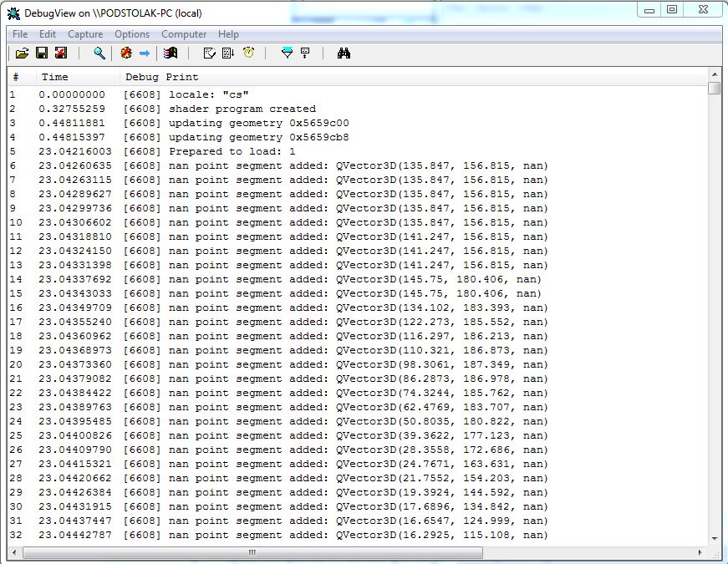Open the Computer menu
This screenshot has height=564, width=728.
tap(184, 34)
